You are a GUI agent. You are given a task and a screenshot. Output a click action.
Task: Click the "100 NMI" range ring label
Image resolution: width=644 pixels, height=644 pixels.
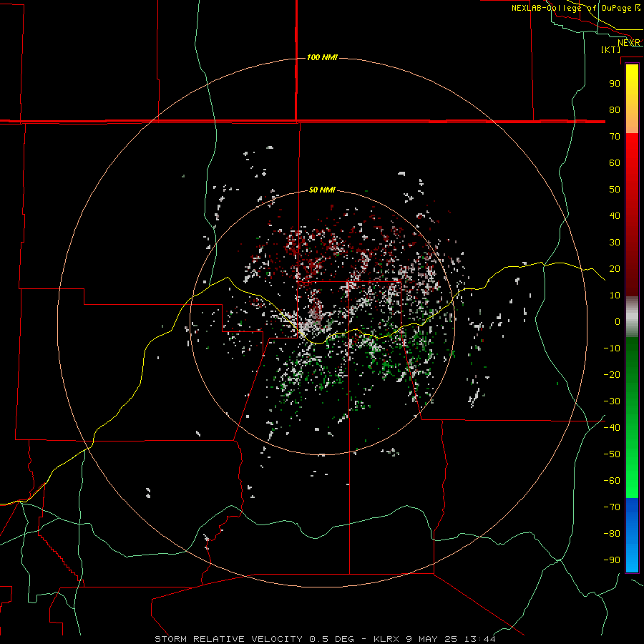[x=322, y=57]
